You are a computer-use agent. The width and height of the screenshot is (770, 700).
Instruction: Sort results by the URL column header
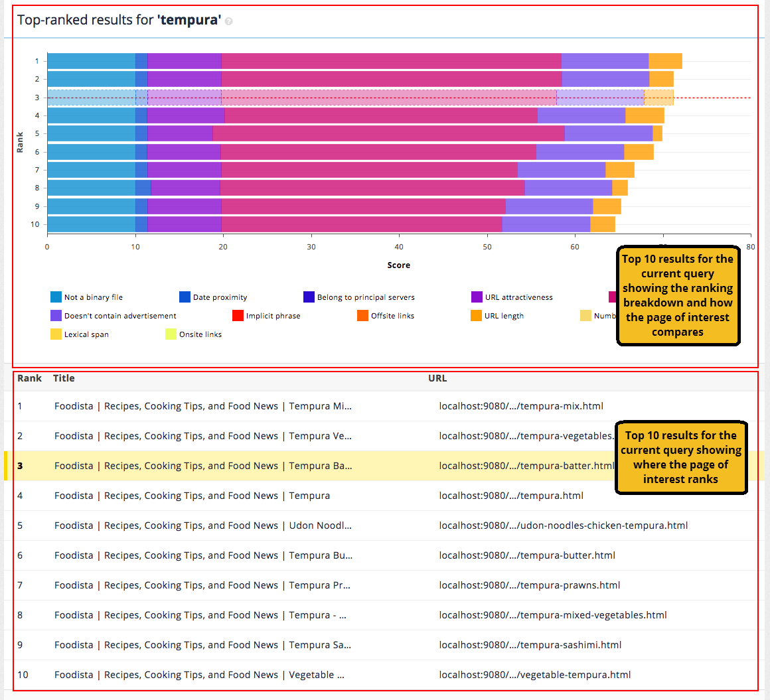point(437,378)
